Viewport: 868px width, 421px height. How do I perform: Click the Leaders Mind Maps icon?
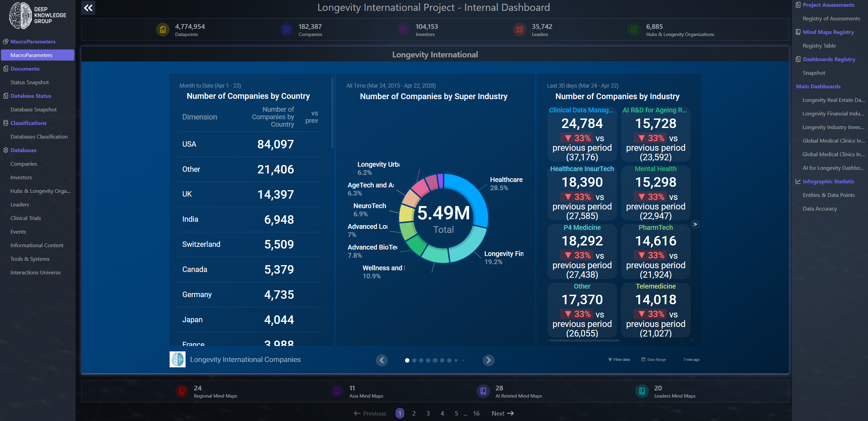click(x=642, y=391)
